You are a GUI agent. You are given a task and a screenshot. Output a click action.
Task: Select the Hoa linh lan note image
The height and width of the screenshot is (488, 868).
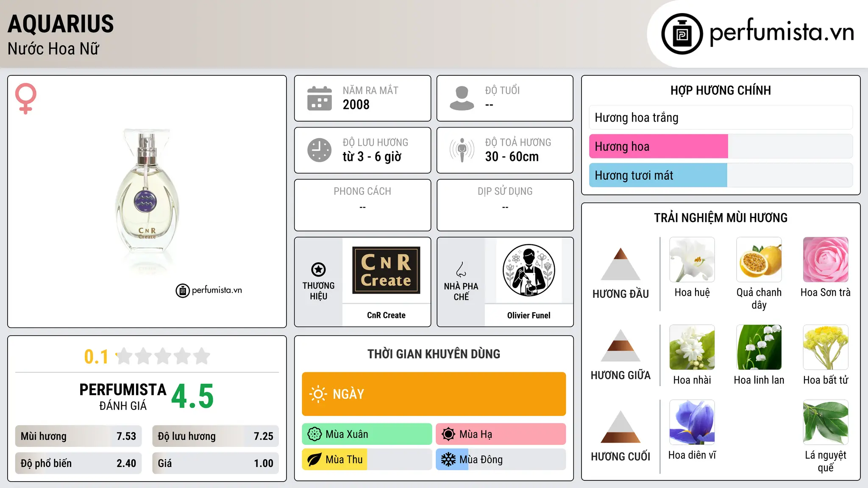(759, 347)
